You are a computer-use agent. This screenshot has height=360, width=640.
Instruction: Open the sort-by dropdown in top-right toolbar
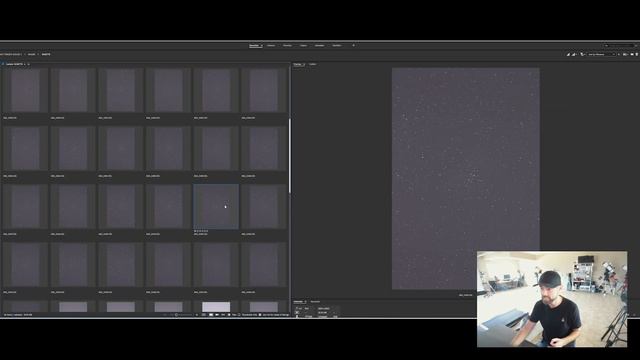pyautogui.click(x=602, y=54)
